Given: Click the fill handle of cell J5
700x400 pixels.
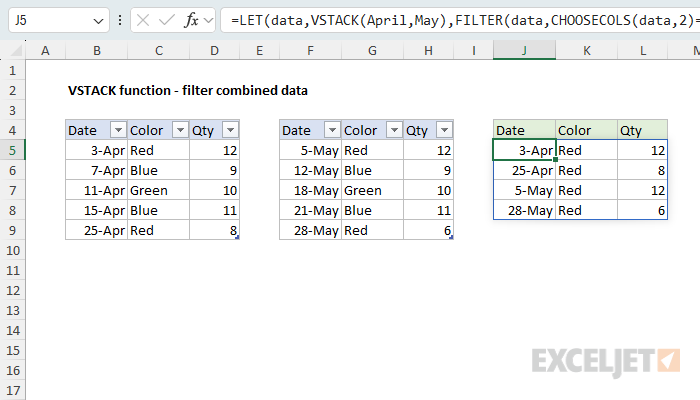Looking at the screenshot, I should tap(555, 159).
